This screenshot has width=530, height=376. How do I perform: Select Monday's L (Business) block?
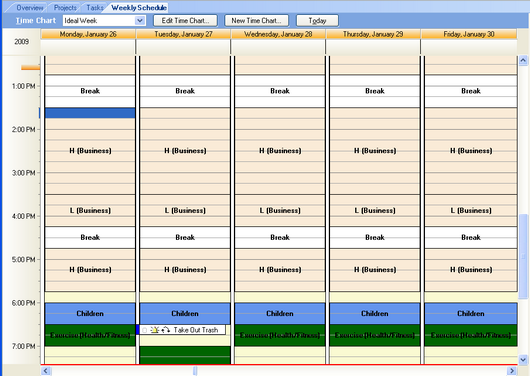[x=90, y=210]
